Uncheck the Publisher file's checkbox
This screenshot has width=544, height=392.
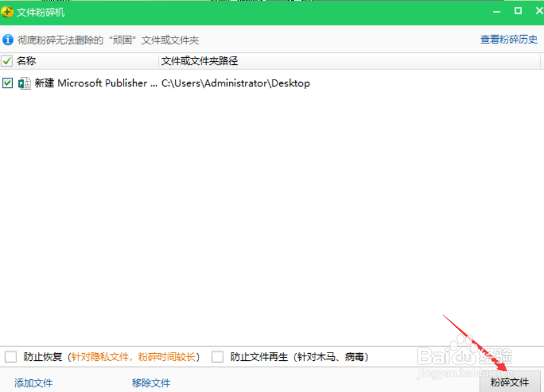8,83
